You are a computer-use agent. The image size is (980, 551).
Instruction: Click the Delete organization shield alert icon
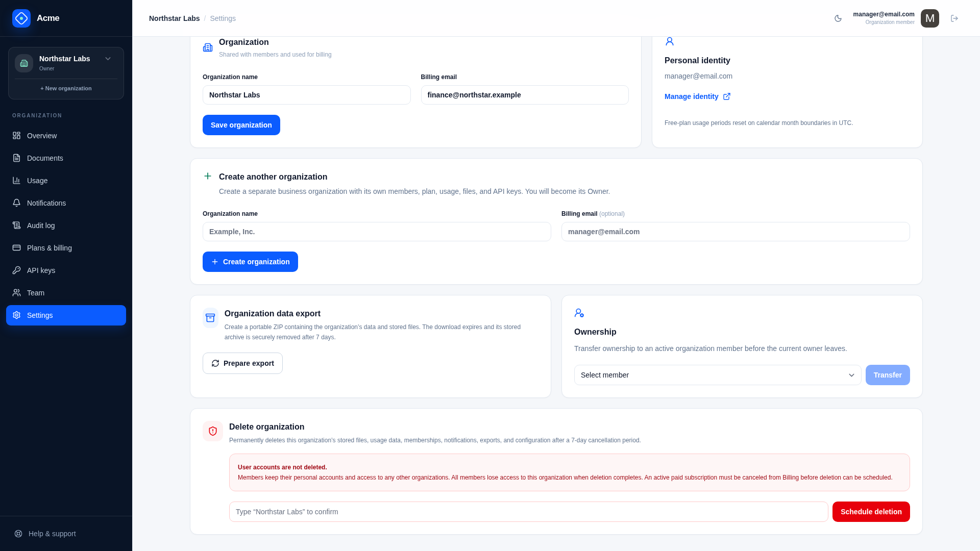213,431
